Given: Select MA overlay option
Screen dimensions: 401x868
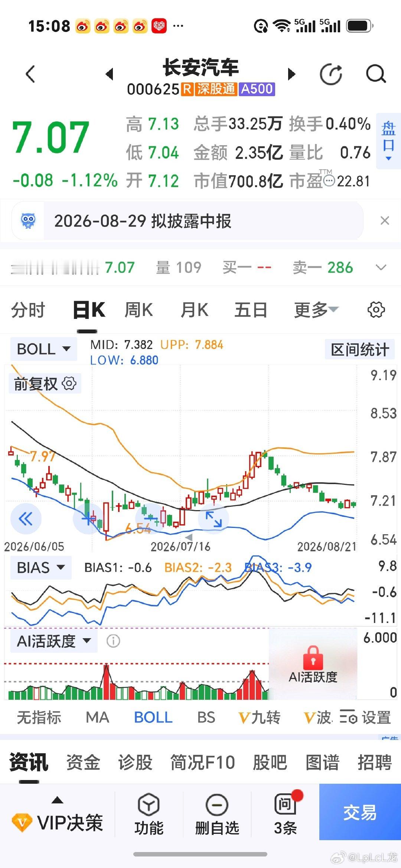Looking at the screenshot, I should 97,717.
